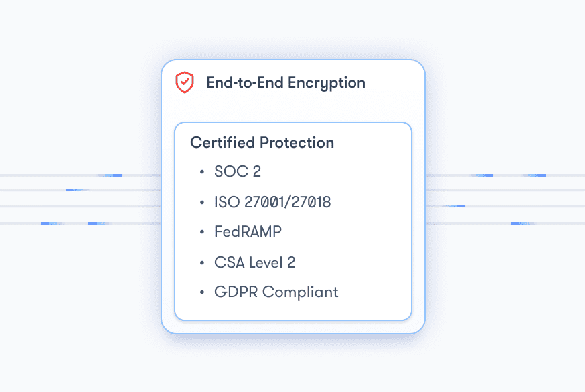
Task: Click the rightmost blue data pulse
Action: [534, 175]
